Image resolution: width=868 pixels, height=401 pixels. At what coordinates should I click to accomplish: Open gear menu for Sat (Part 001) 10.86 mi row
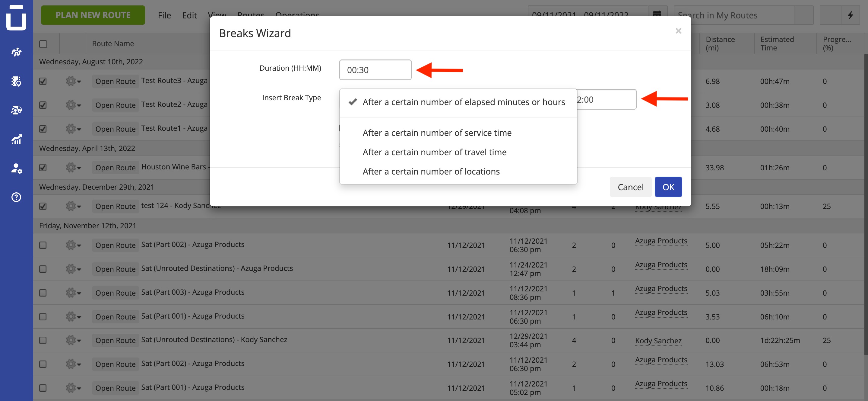tap(73, 388)
